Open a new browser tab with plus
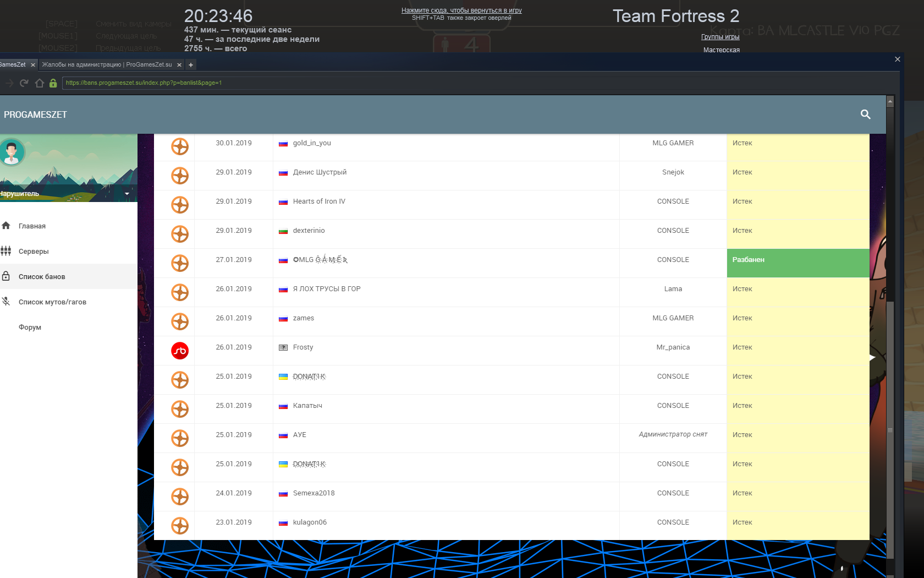Viewport: 924px width, 578px height. (x=191, y=65)
